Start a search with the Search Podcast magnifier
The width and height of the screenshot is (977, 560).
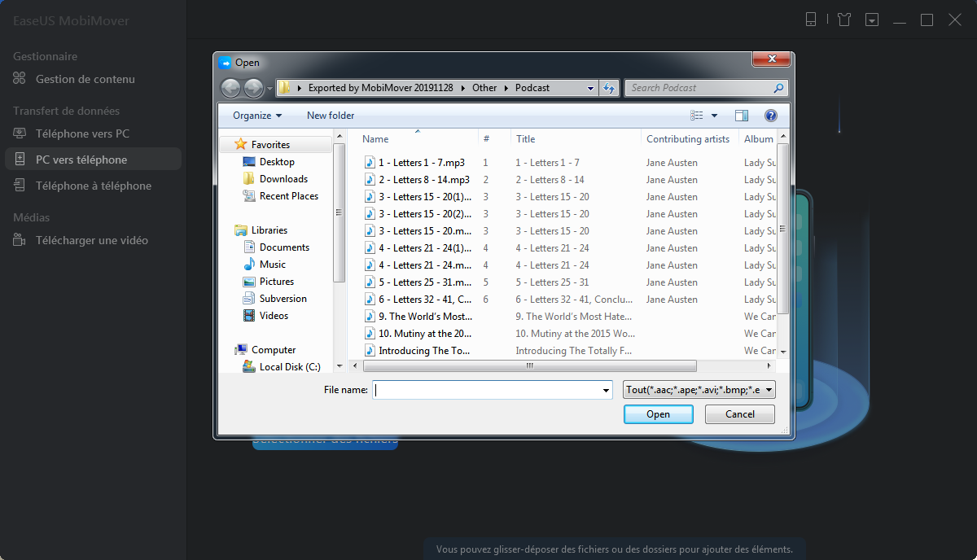click(778, 87)
